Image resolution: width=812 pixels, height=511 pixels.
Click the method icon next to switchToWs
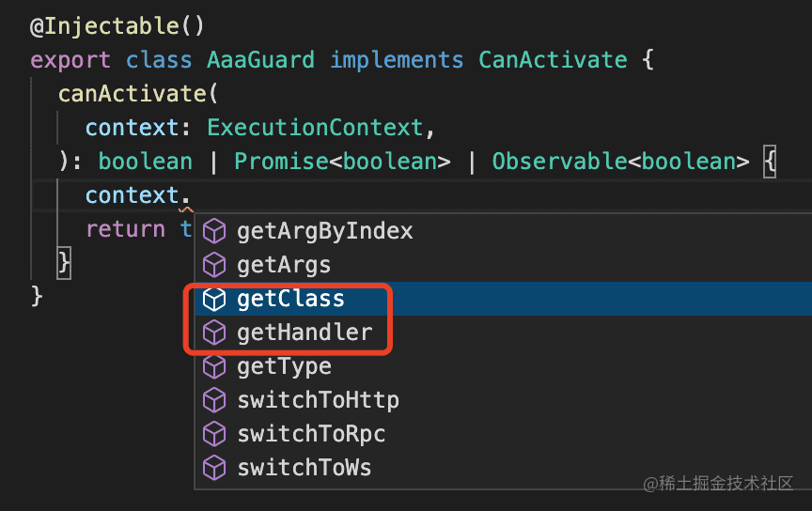pos(215,468)
